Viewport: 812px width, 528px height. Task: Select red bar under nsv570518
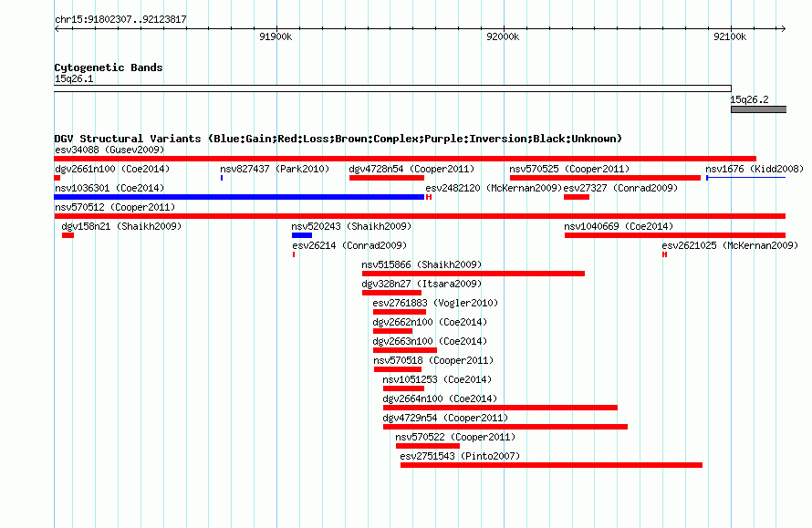point(398,369)
